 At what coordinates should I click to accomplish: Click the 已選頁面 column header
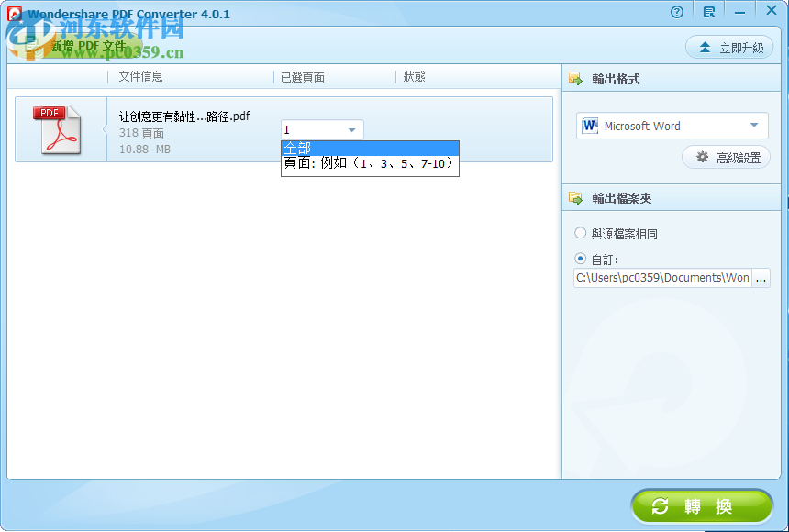click(x=302, y=76)
